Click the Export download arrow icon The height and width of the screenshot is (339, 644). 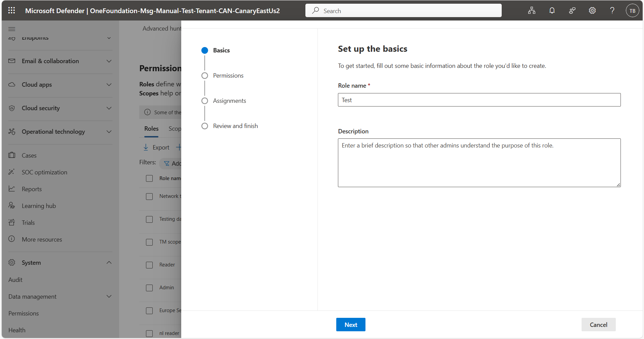pos(146,147)
